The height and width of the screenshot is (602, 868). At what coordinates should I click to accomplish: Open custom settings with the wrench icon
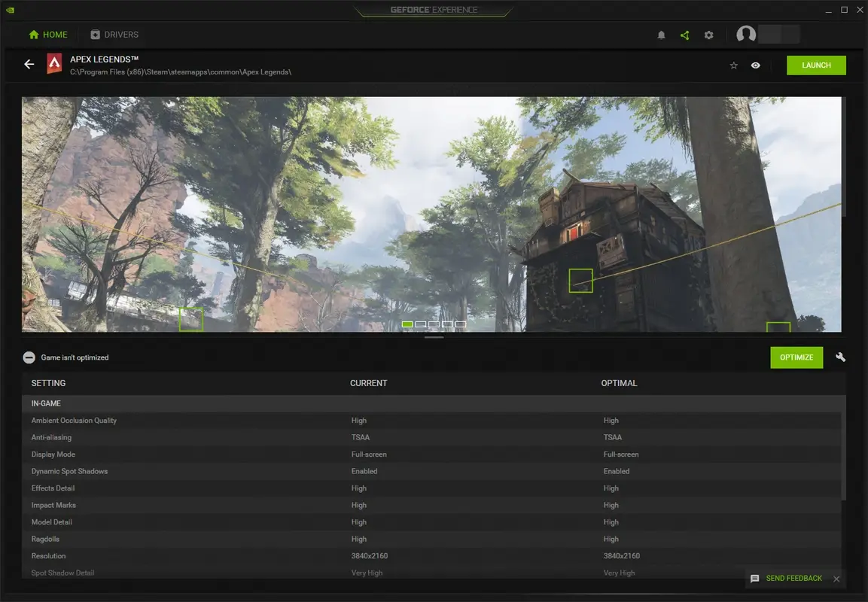coord(840,357)
